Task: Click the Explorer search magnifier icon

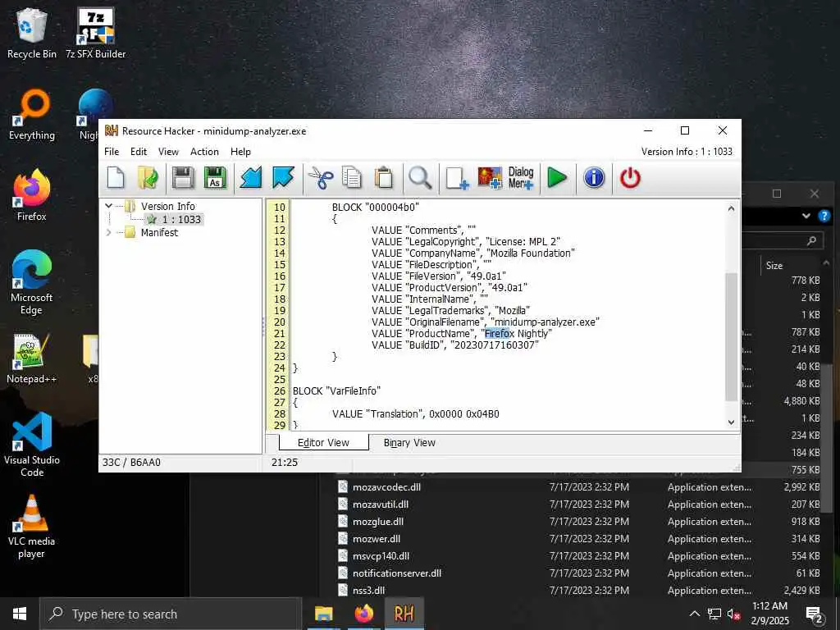Action: (x=811, y=240)
